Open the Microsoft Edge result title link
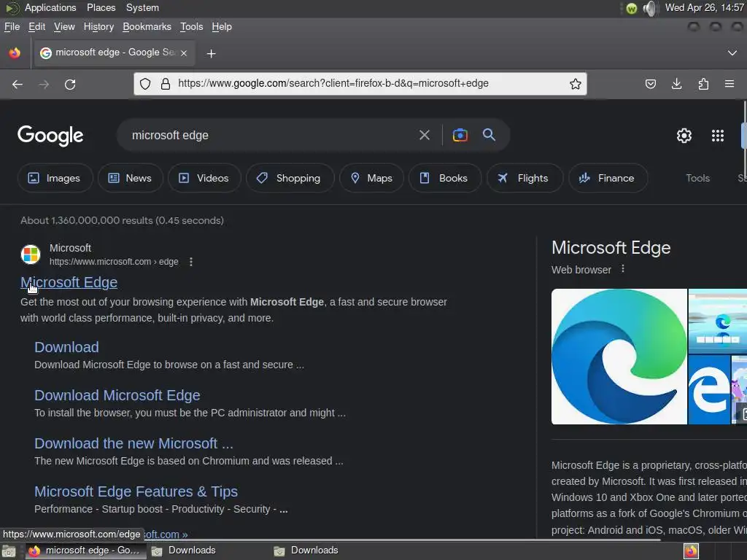This screenshot has width=747, height=560. pos(69,282)
